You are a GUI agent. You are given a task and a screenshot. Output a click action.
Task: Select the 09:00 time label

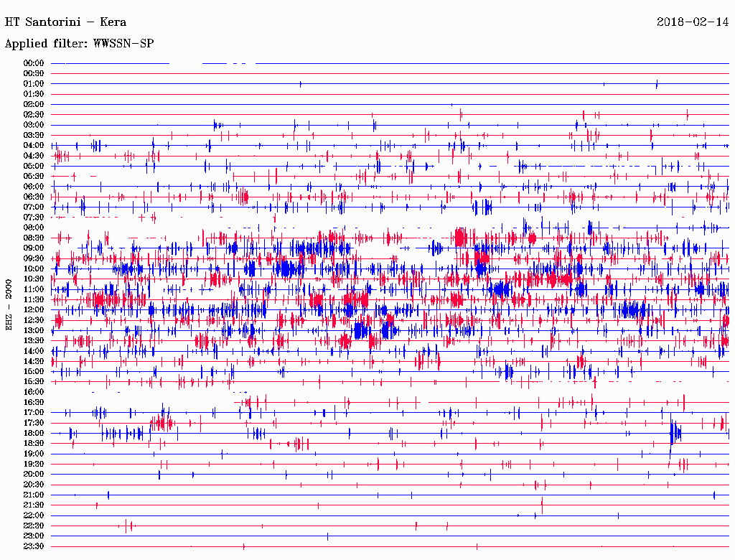tap(34, 248)
